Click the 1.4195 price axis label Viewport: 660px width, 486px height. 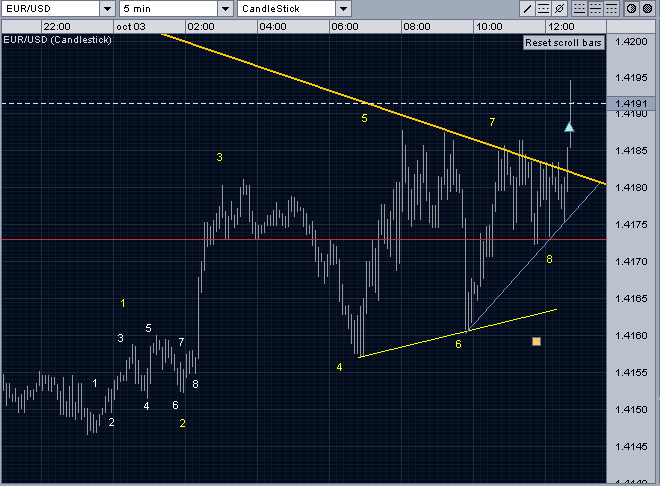tap(631, 77)
